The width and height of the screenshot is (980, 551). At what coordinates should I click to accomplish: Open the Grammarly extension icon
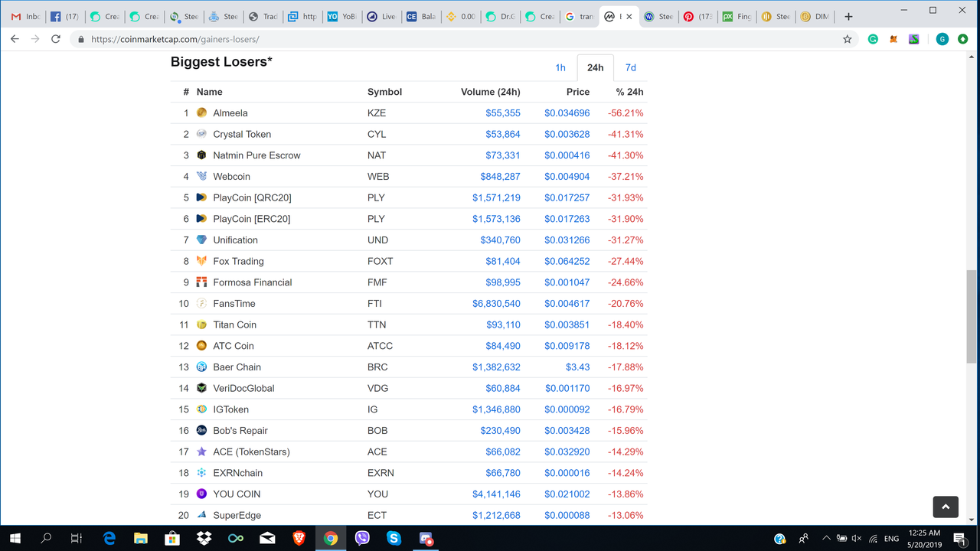[873, 39]
